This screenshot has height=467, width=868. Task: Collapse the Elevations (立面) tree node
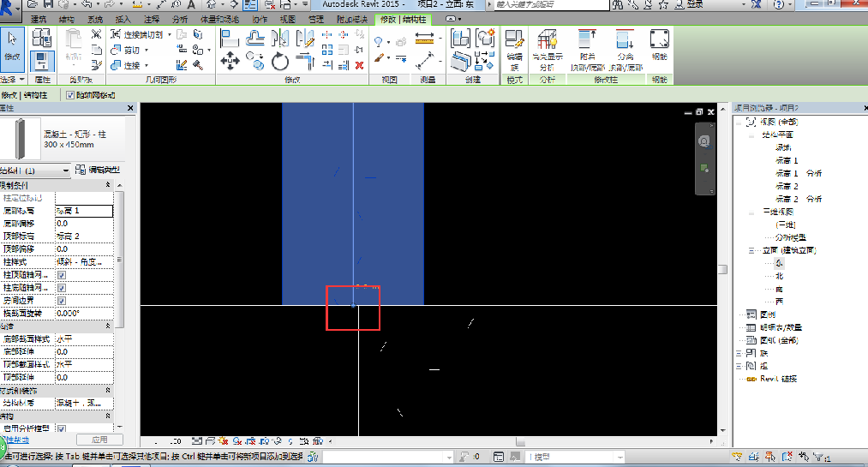pyautogui.click(x=751, y=250)
